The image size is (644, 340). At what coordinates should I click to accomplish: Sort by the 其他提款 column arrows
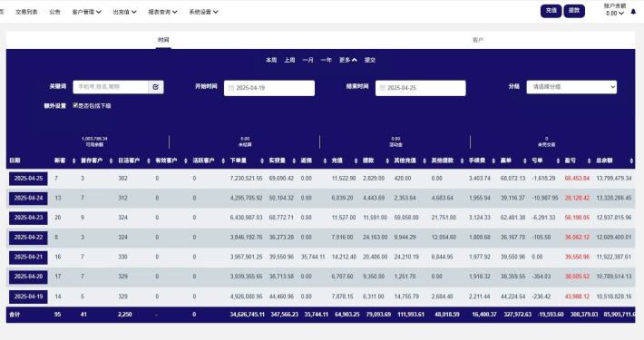coord(462,160)
